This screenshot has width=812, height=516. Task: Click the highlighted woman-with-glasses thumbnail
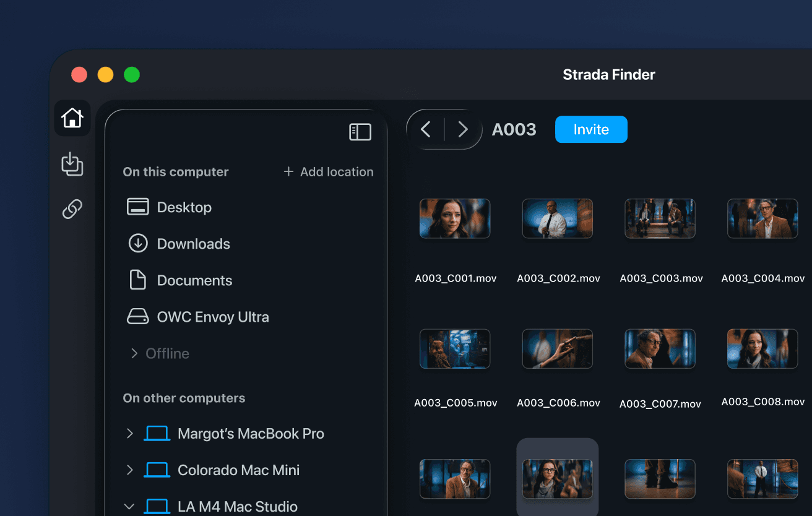(x=558, y=479)
